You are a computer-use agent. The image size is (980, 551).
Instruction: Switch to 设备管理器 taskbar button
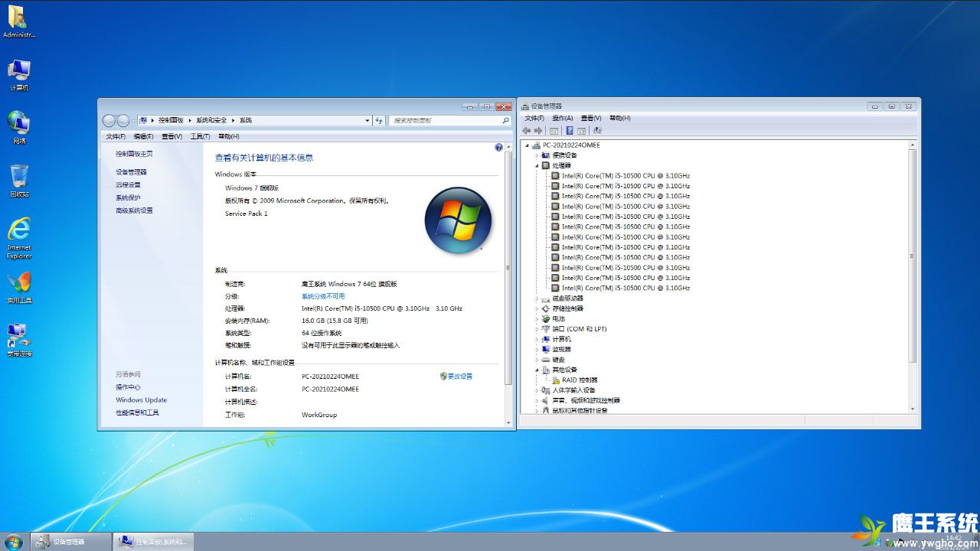(71, 542)
